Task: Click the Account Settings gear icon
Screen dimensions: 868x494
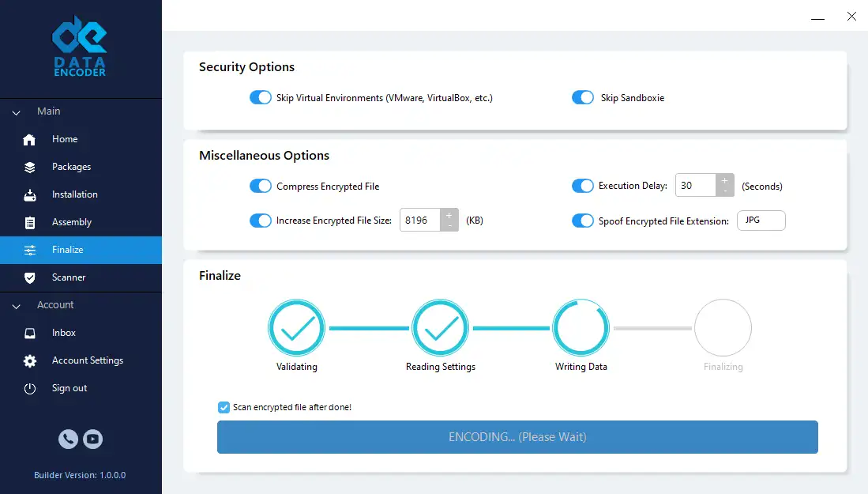Action: (x=30, y=361)
